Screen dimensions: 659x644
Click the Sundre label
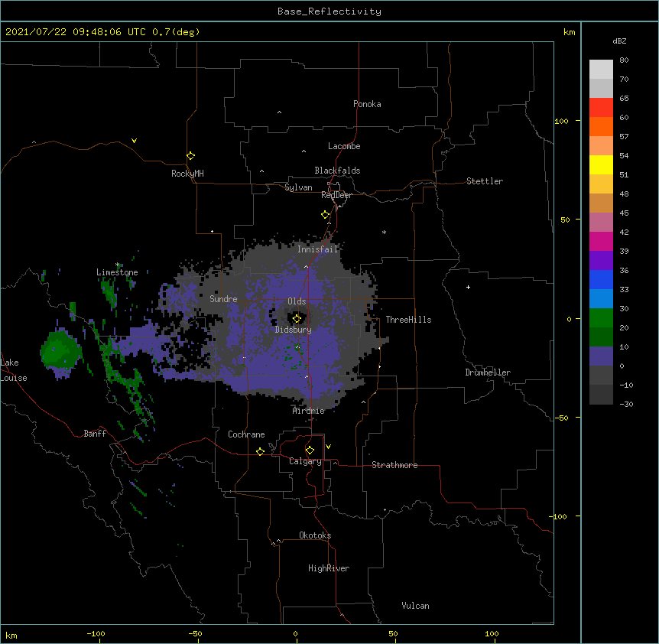[223, 299]
